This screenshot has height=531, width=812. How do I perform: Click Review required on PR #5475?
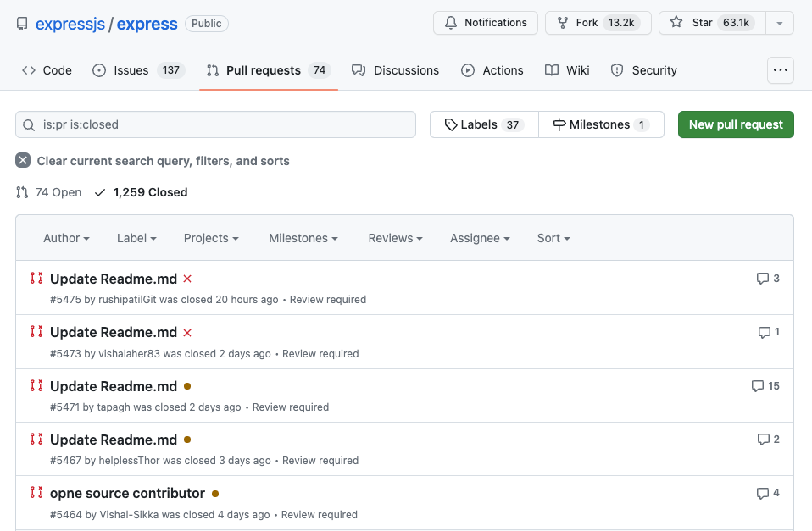328,300
